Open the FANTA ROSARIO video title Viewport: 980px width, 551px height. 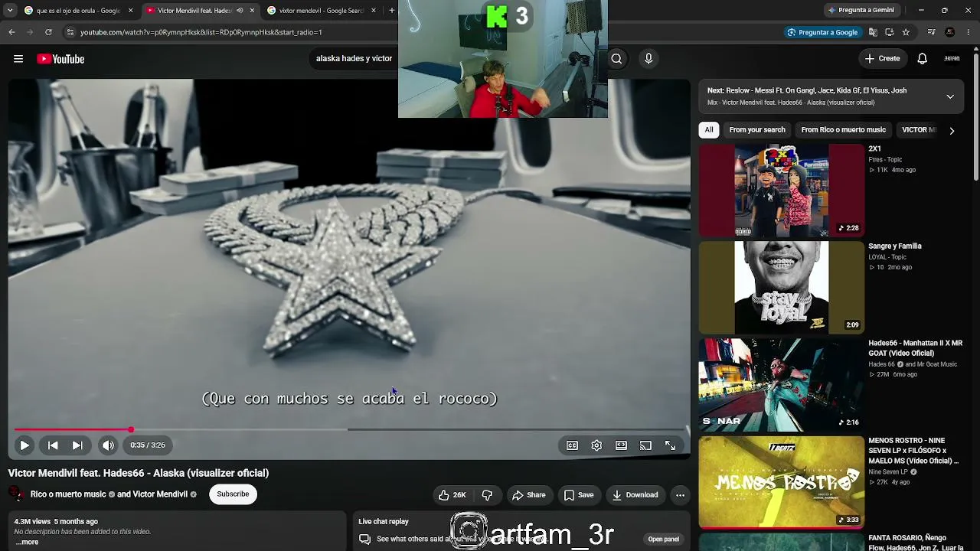click(916, 543)
